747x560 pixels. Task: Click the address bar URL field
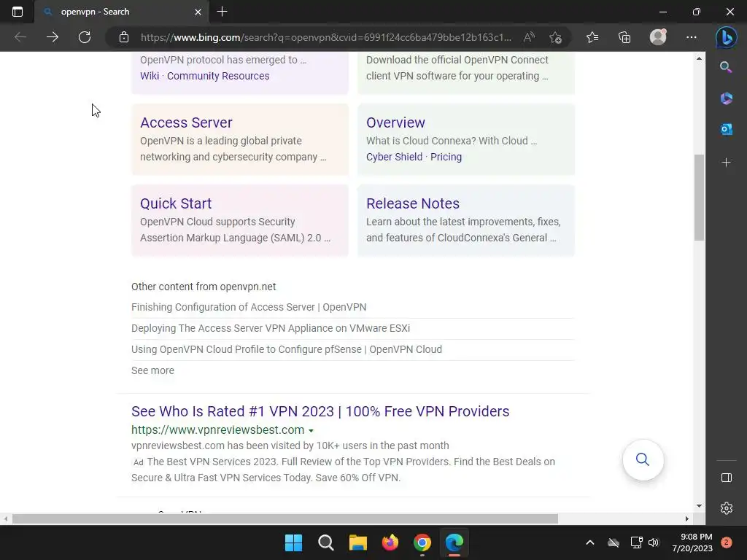coord(326,37)
